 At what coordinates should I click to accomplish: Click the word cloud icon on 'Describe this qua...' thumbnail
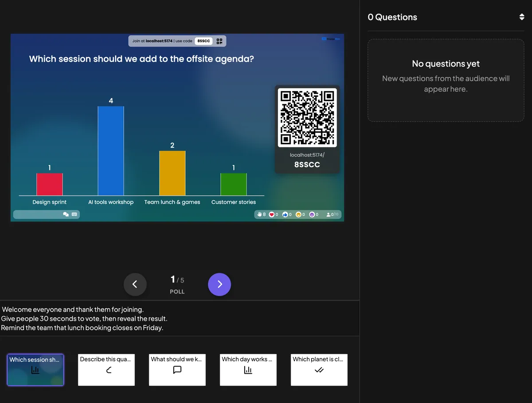[109, 370]
